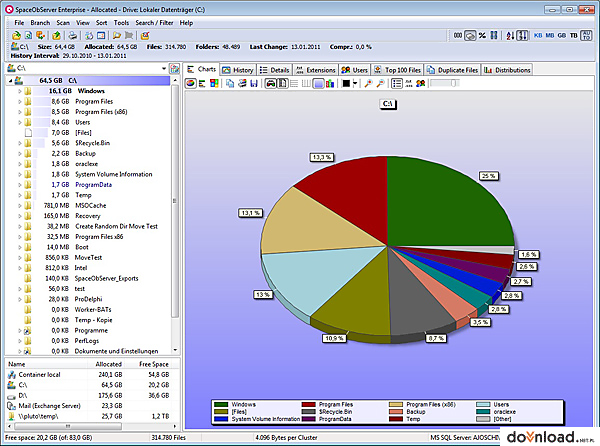Click the zoom-in magnifier in chart toolbar
This screenshot has height=446, width=600.
(368, 83)
